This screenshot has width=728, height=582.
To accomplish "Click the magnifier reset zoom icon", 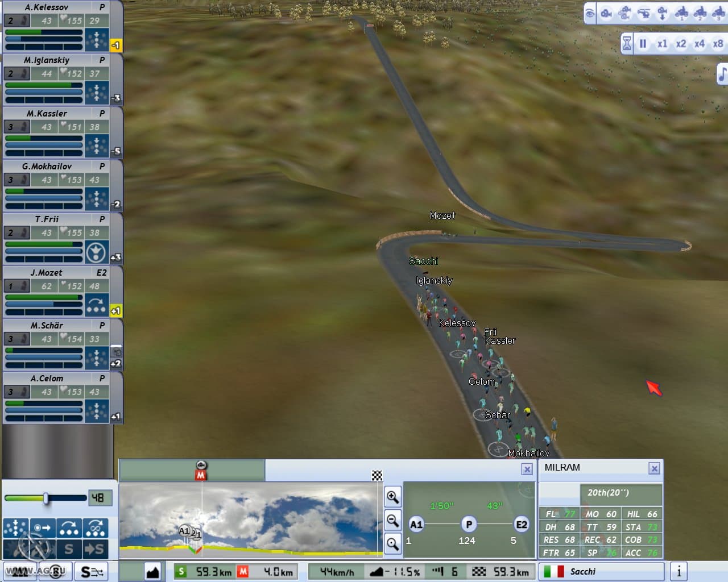I will (x=392, y=544).
